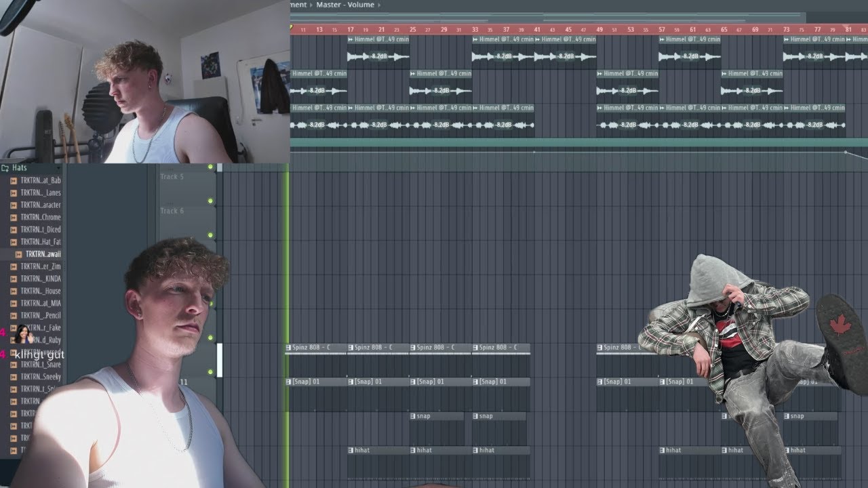Jump to bar 17 on the timeline ruler
This screenshot has width=868, height=488.
351,29
